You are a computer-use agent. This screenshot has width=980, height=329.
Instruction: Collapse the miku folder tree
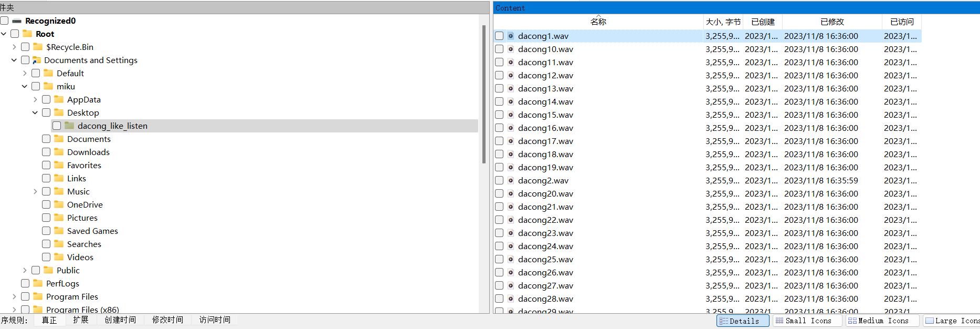pyautogui.click(x=25, y=86)
